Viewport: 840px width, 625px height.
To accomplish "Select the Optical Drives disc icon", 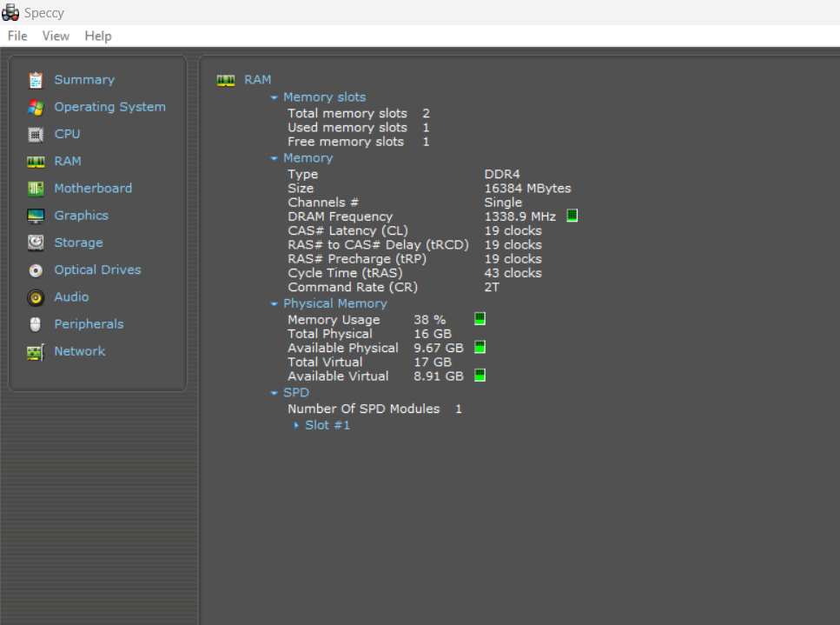I will [x=36, y=270].
